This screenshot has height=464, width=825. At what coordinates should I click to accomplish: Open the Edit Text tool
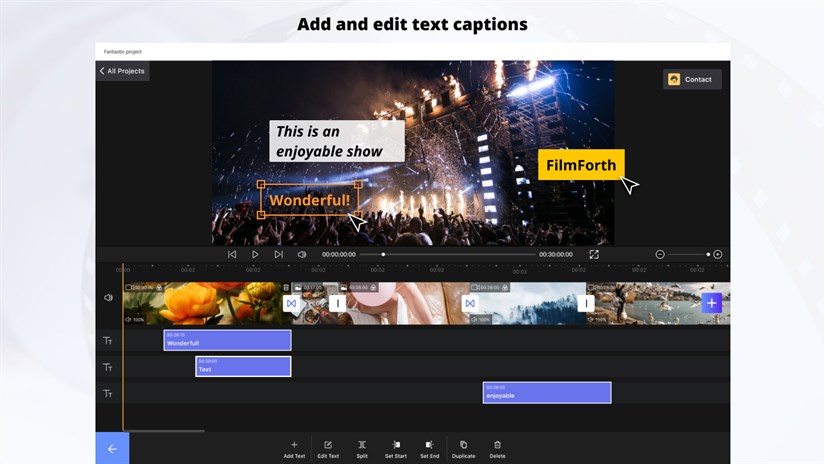[x=328, y=449]
